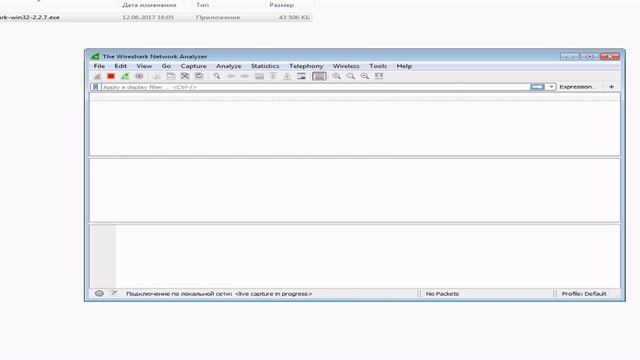
Task: Sort Explorer by Размер column
Action: click(x=282, y=5)
